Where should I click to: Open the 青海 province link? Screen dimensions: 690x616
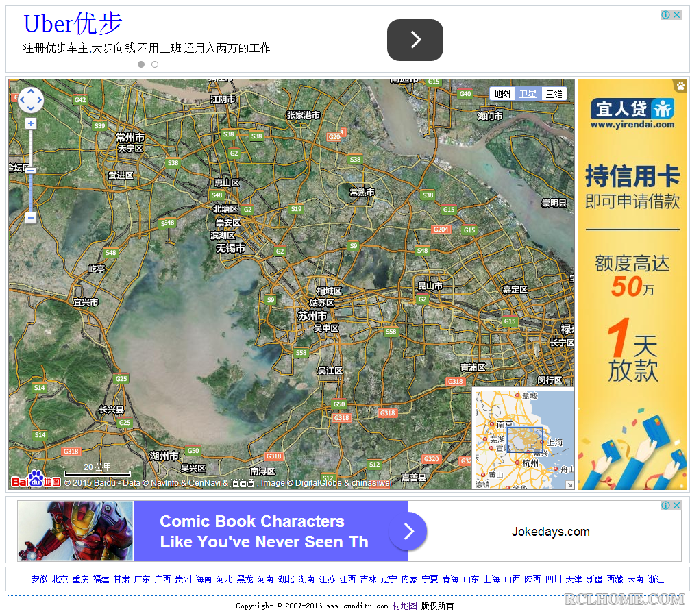point(451,579)
